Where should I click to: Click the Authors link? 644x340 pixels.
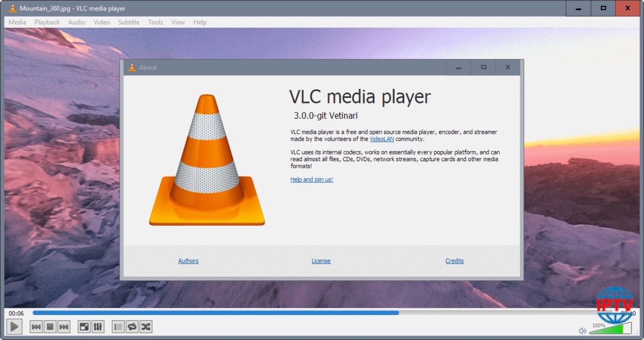(x=188, y=261)
